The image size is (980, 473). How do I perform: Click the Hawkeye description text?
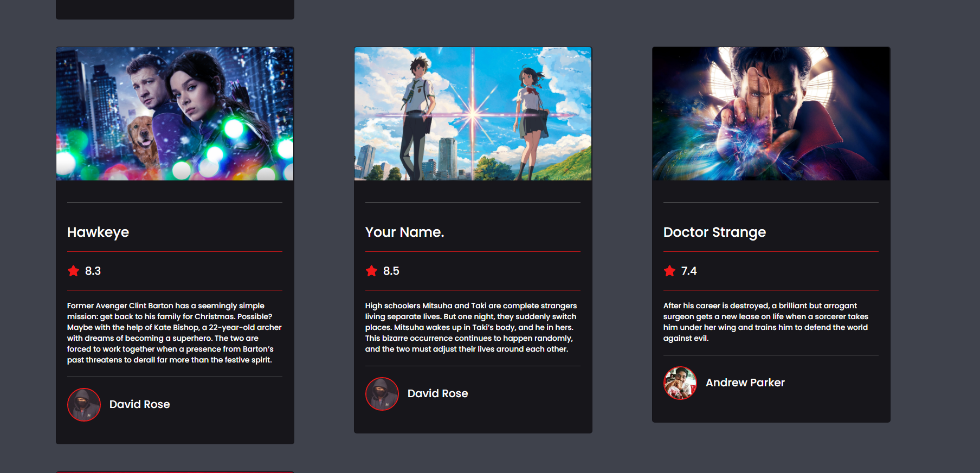[175, 333]
